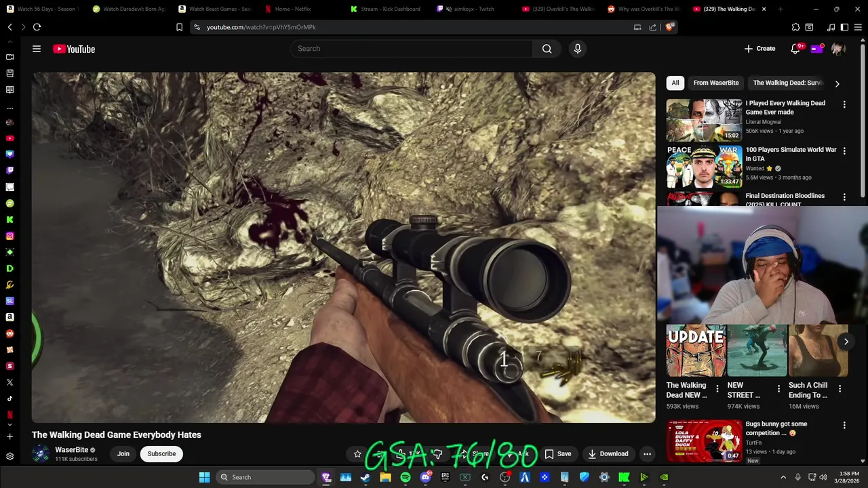The width and height of the screenshot is (868, 488).
Task: Add a new item with sidebar plus icon
Action: click(9, 436)
